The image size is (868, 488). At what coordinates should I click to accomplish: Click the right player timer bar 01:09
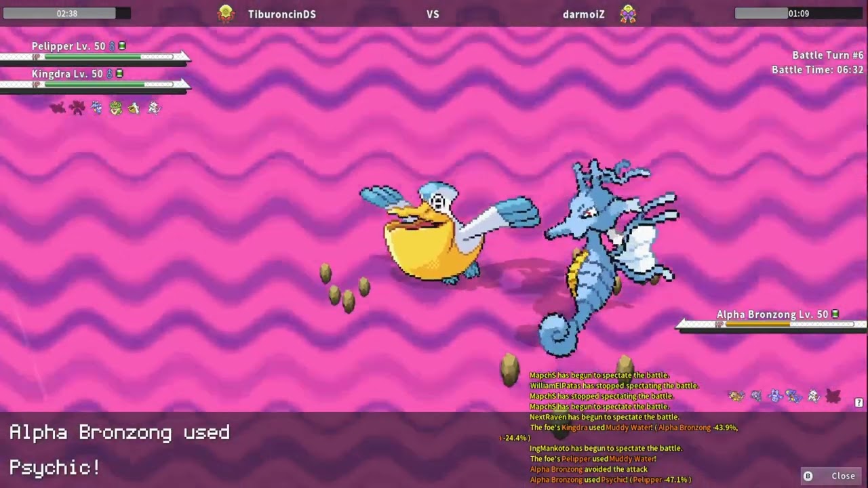pyautogui.click(x=799, y=13)
